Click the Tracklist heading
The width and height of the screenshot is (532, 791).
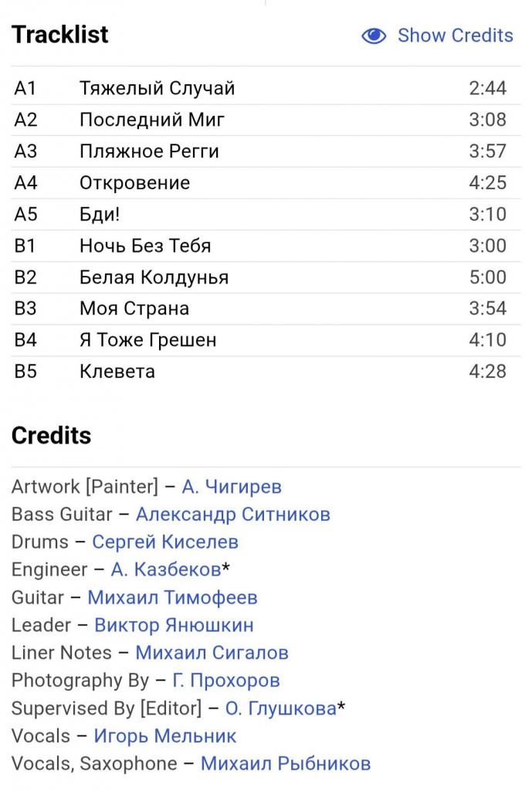tap(60, 34)
